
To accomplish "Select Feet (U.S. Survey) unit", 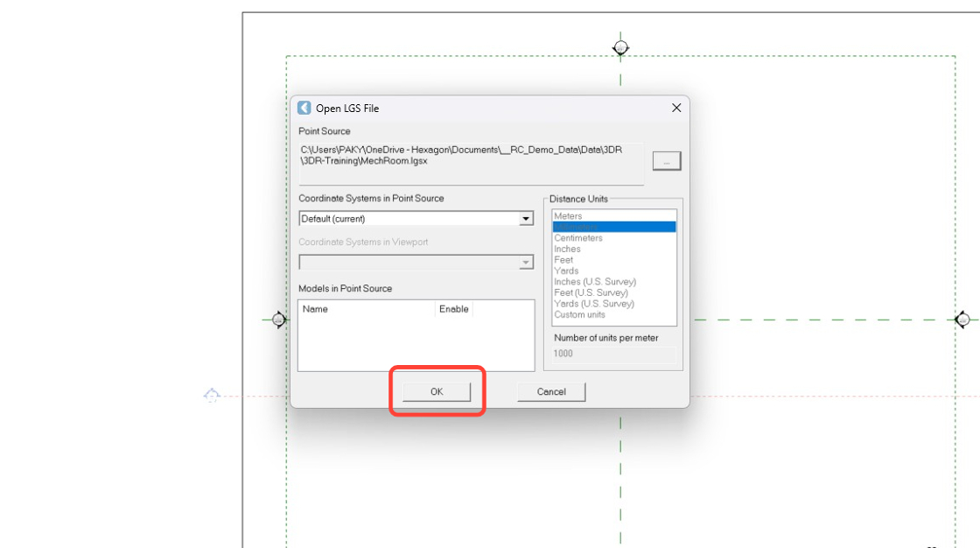I will (x=613, y=292).
